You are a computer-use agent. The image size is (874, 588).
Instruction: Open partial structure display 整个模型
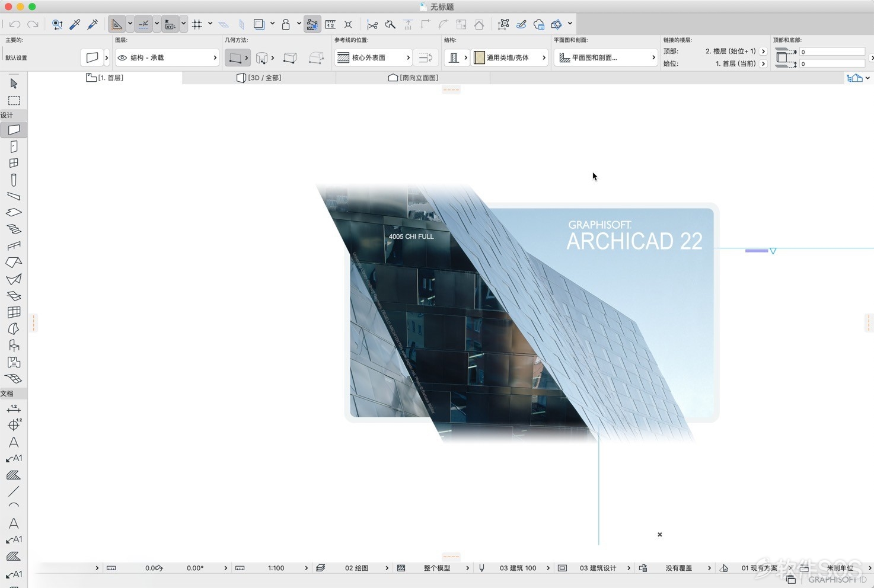[432, 568]
